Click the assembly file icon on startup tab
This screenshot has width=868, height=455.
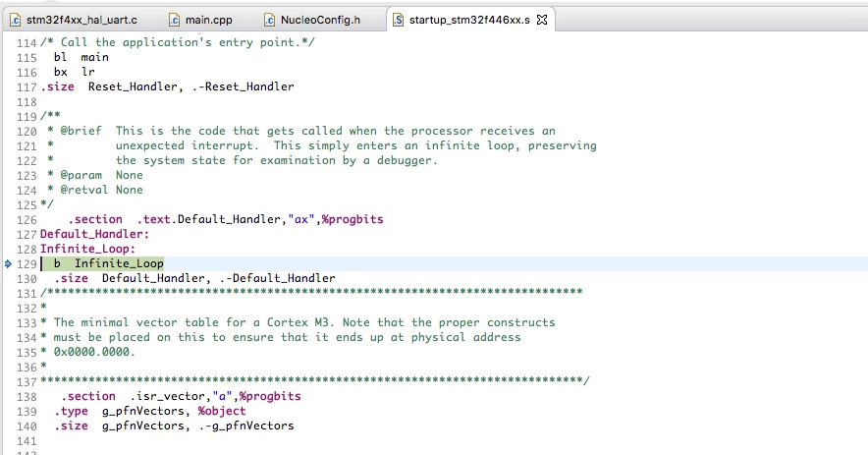(398, 20)
